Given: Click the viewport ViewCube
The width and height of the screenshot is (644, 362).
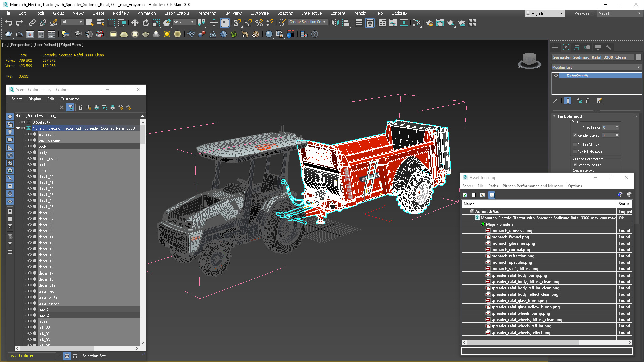Looking at the screenshot, I should tap(529, 60).
